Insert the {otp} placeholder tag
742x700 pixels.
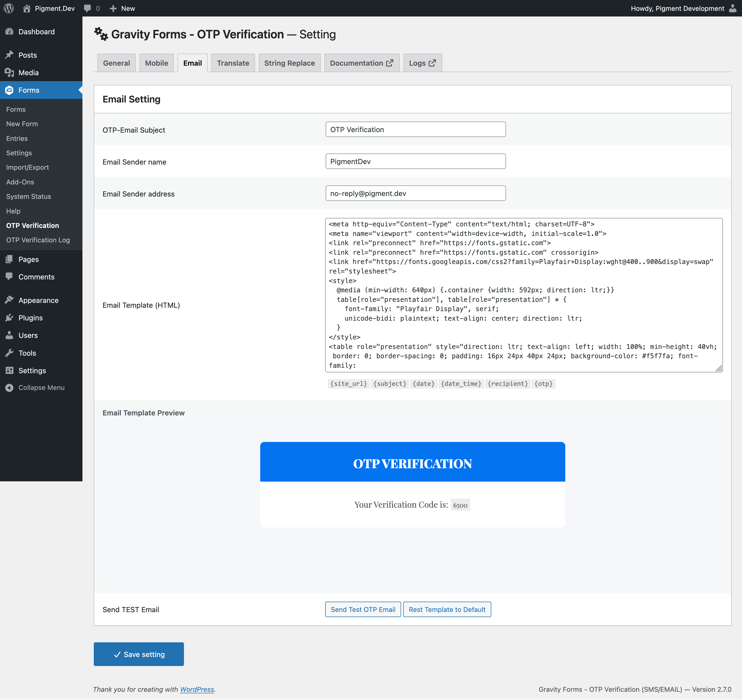pos(543,383)
